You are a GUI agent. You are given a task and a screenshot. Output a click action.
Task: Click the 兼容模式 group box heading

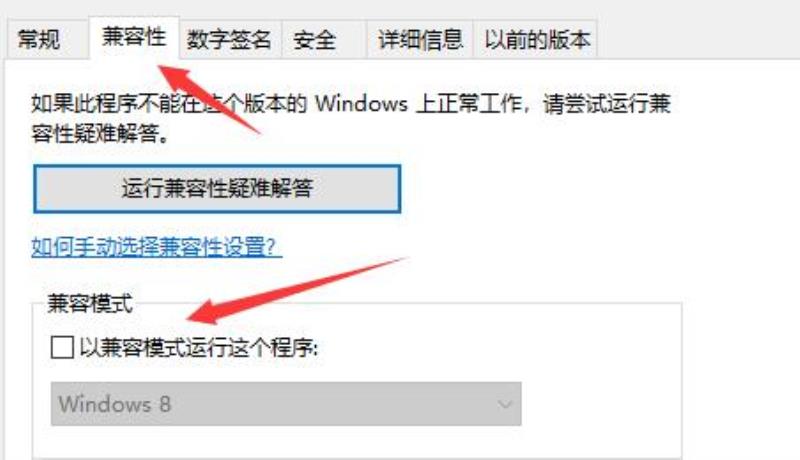point(90,303)
